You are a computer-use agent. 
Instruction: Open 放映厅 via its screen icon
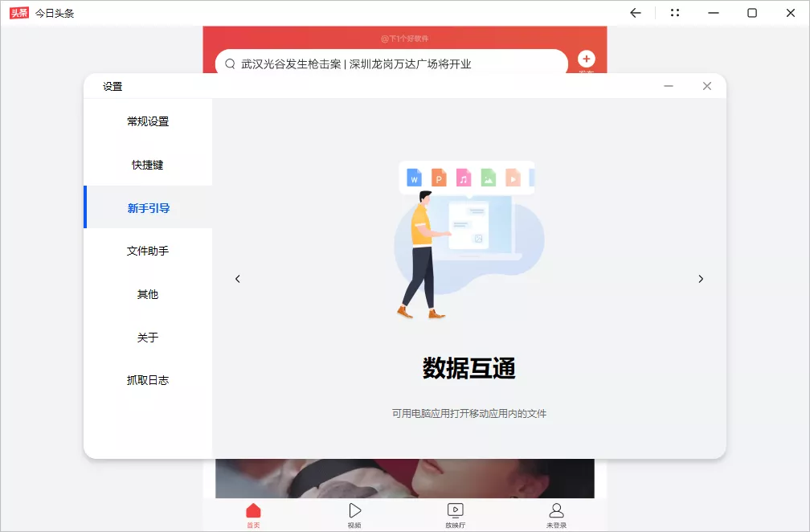coord(456,509)
